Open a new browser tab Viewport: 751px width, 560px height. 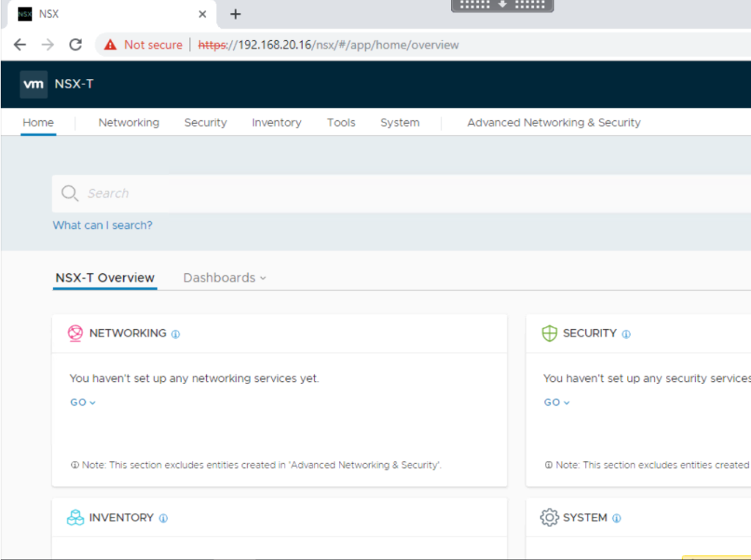point(235,14)
